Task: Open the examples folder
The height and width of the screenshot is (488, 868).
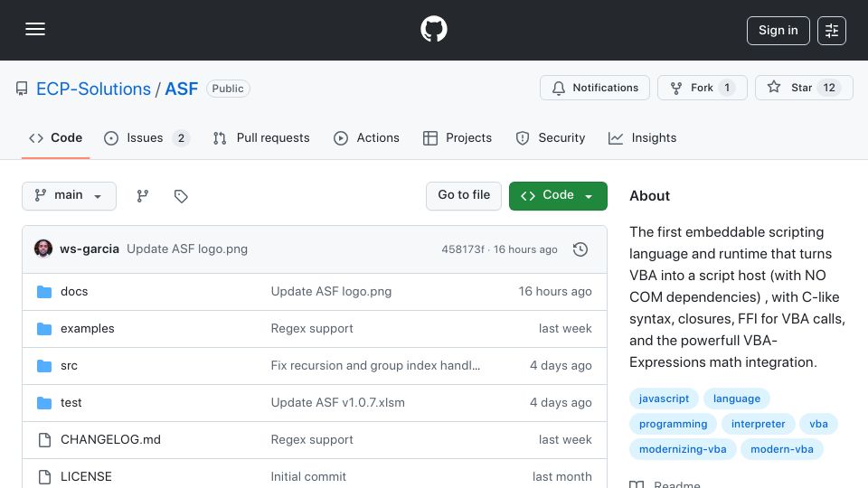Action: (88, 329)
